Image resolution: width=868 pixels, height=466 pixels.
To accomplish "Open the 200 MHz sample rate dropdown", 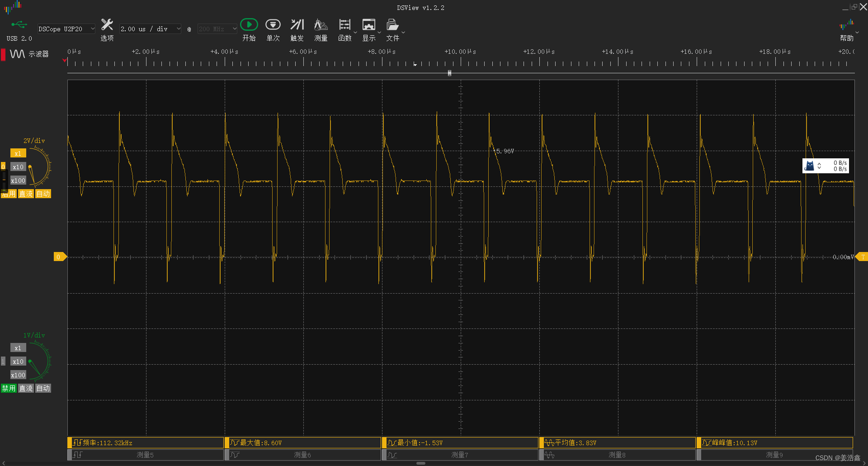I will (x=217, y=29).
